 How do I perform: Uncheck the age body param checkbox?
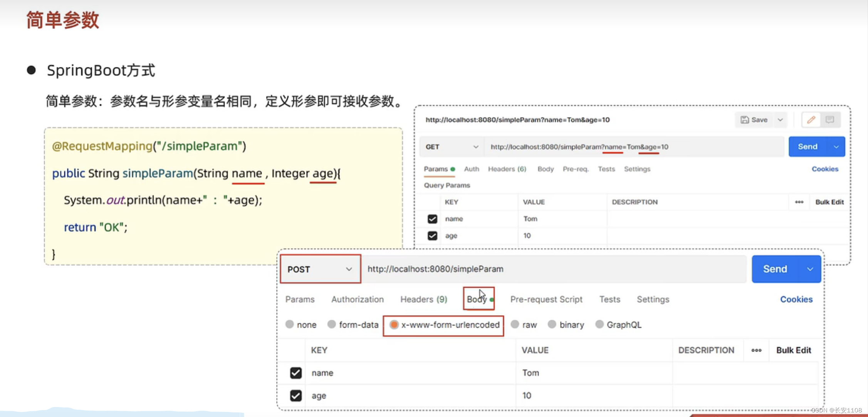[x=296, y=395]
